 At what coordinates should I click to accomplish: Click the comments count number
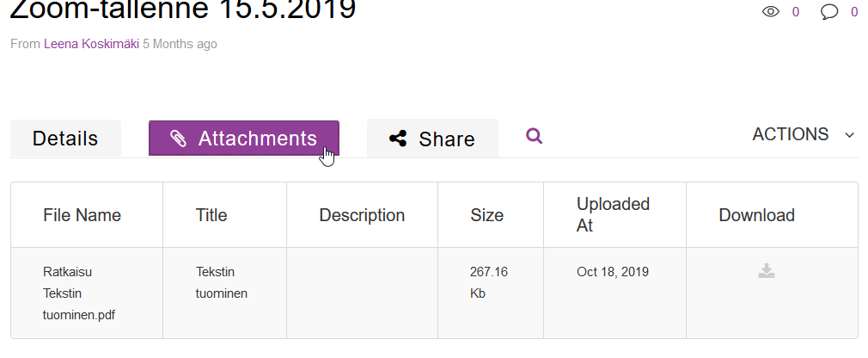pyautogui.click(x=854, y=12)
